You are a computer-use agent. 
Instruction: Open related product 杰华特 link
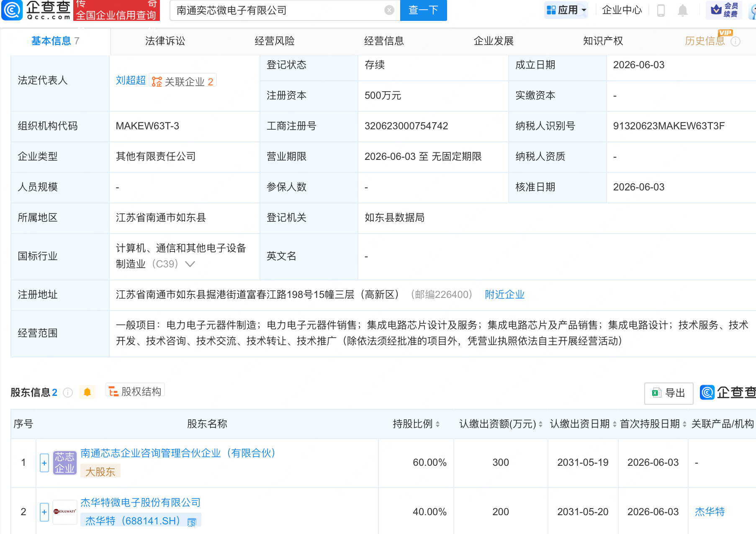click(x=710, y=512)
